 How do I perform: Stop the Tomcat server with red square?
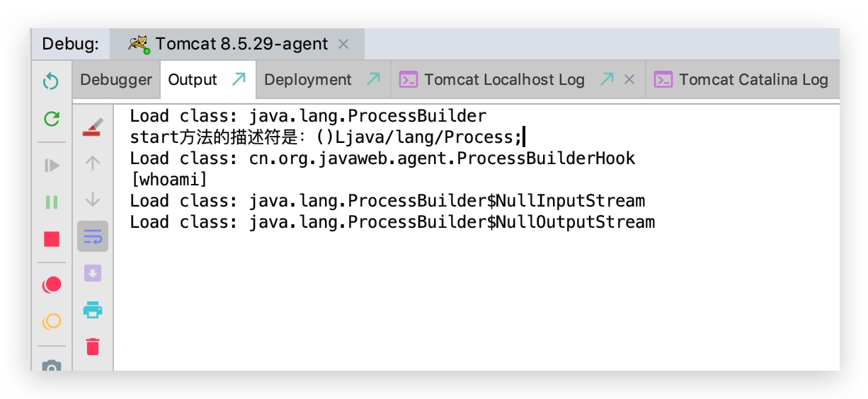pos(51,239)
